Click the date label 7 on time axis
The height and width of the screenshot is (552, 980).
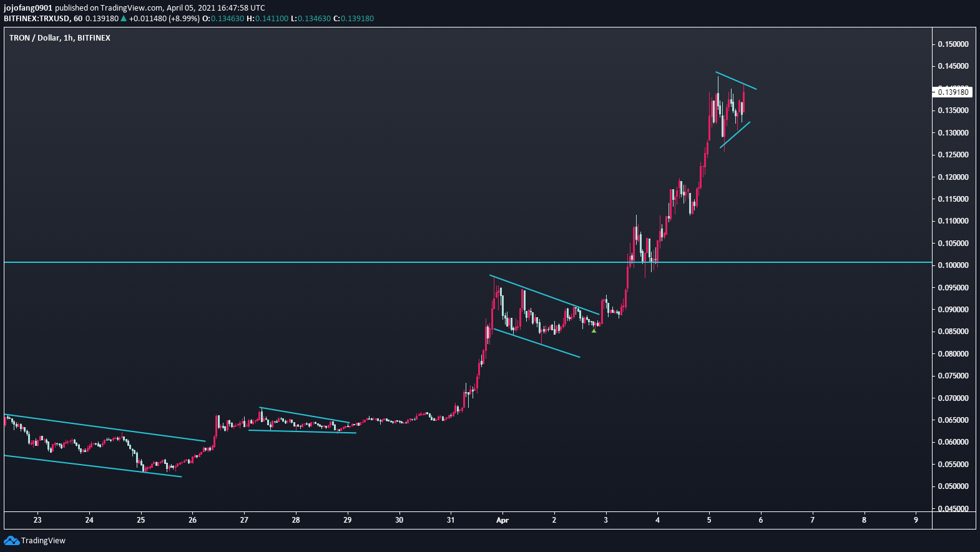813,520
